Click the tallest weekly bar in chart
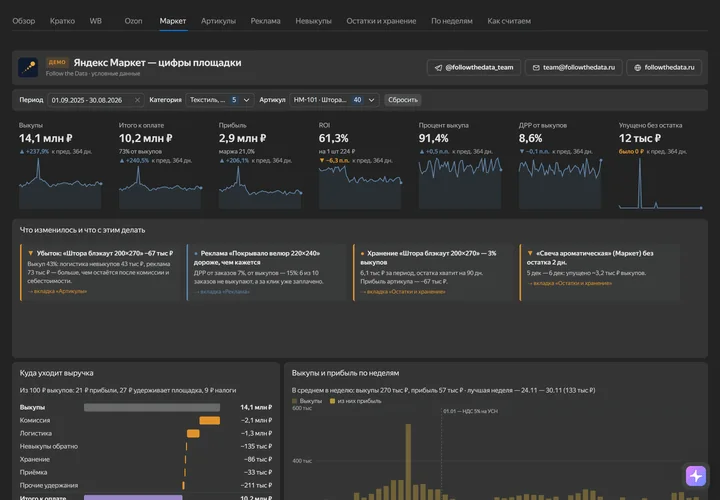The height and width of the screenshot is (500, 720). 408,462
